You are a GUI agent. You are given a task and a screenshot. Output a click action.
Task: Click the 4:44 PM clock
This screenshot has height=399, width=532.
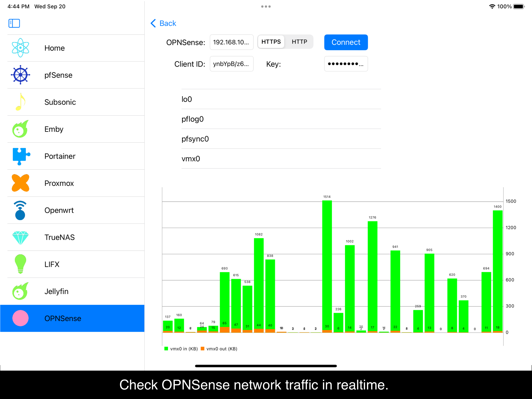click(x=18, y=6)
